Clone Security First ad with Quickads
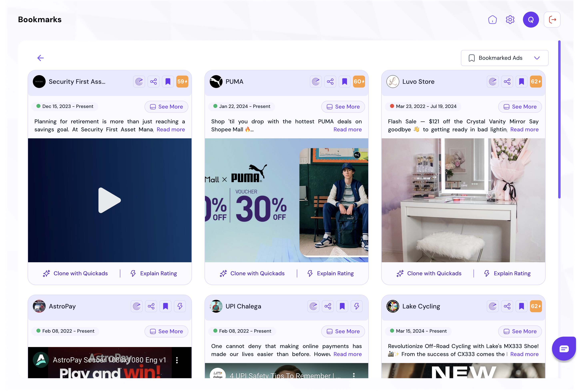This screenshot has height=391, width=588. pos(75,273)
